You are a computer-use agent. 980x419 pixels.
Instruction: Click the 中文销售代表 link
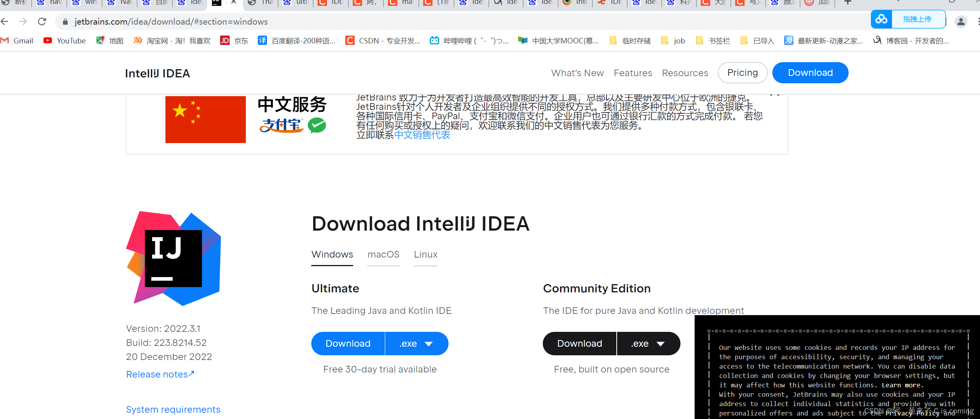point(422,135)
